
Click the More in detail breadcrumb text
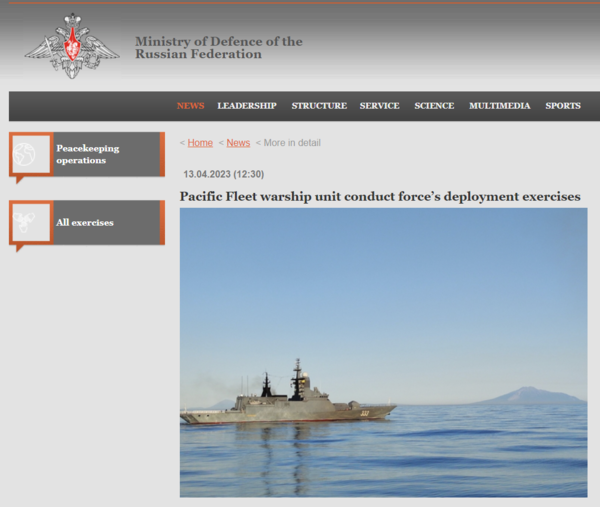tap(292, 143)
